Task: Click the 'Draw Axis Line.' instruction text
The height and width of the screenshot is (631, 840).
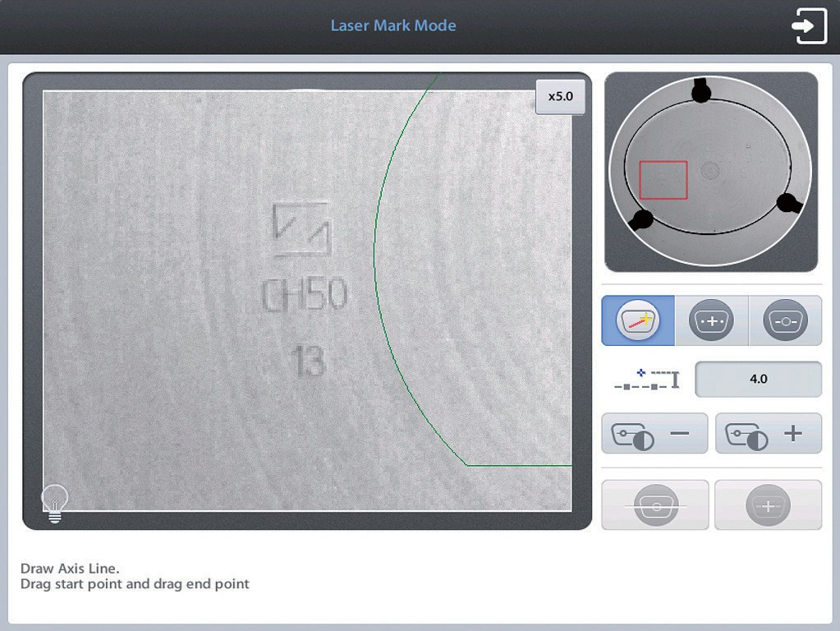Action: 70,569
